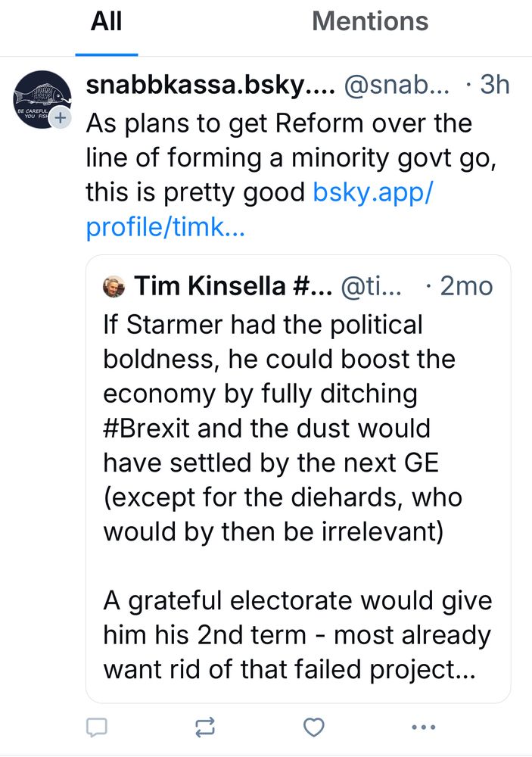Open the quoted post's 2mo timestamp
The width and height of the screenshot is (532, 757).
(x=465, y=286)
